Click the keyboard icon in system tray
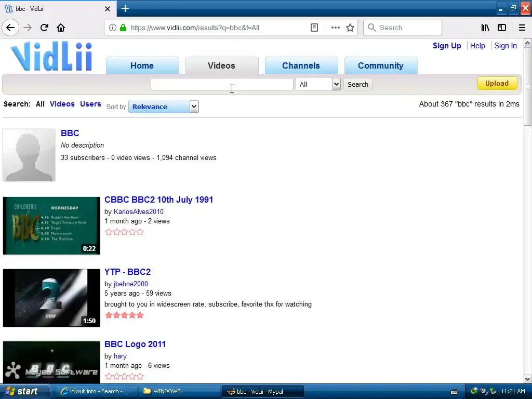The height and width of the screenshot is (399, 532). point(454,392)
